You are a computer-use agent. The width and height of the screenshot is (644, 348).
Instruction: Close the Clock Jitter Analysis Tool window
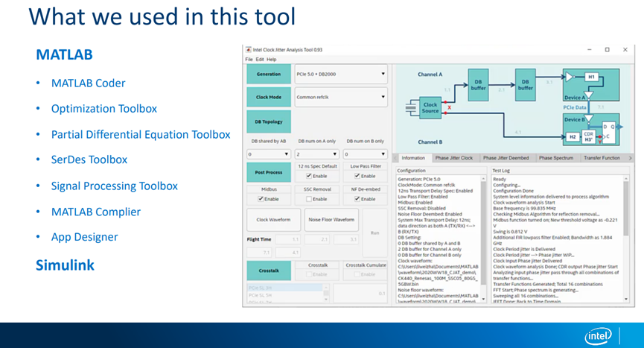click(x=625, y=50)
